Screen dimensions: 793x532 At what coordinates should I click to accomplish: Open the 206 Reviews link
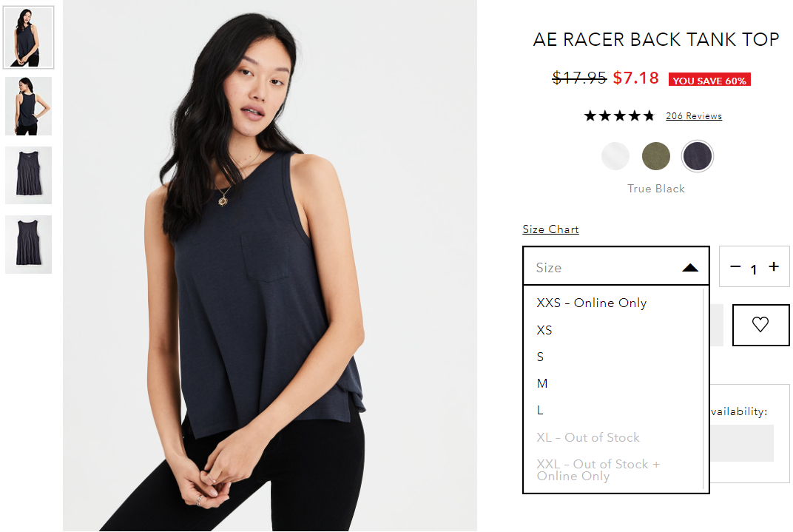click(x=693, y=116)
